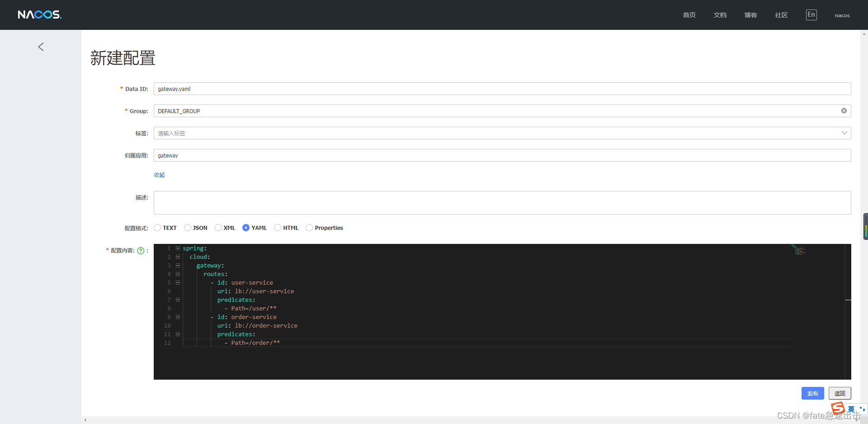Collapse the cloud: fold marker on line 2
The height and width of the screenshot is (424, 868).
pos(178,257)
